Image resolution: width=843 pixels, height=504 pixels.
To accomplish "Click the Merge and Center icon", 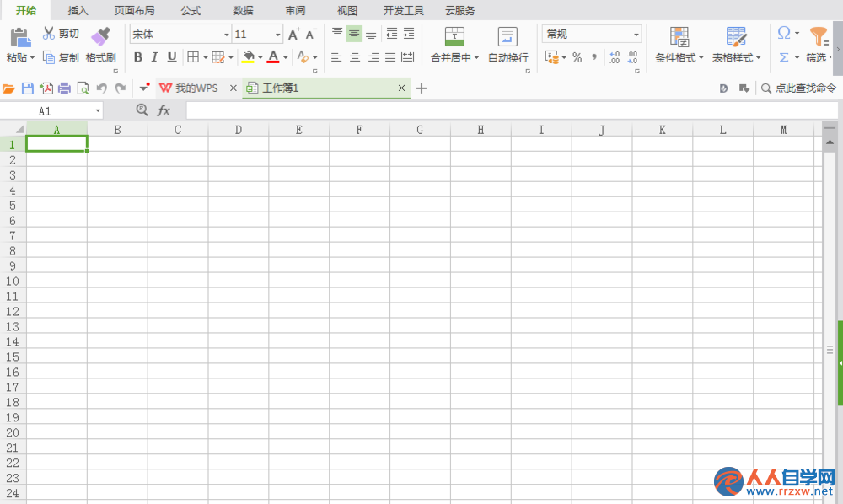I will point(454,36).
